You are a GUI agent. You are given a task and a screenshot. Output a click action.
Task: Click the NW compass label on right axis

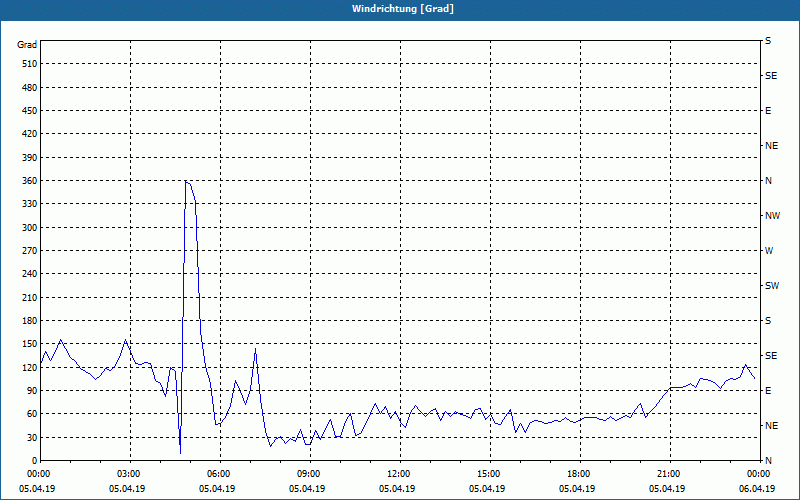[x=772, y=216]
